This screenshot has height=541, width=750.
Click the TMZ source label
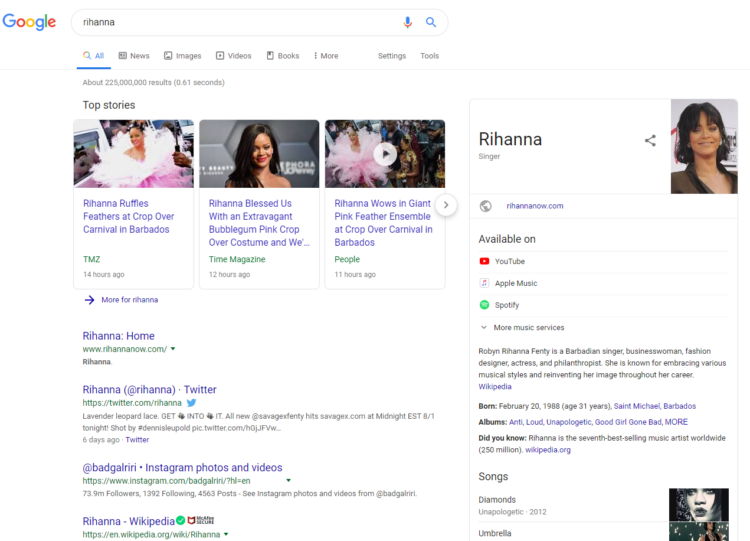tap(92, 259)
